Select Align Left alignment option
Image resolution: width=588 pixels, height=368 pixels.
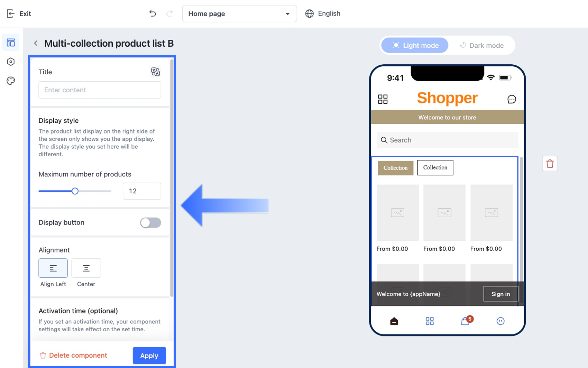pyautogui.click(x=53, y=268)
